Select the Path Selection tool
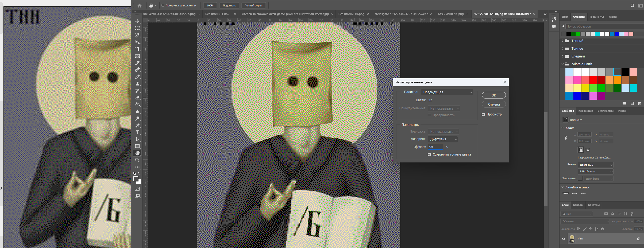The height and width of the screenshot is (248, 644). (x=137, y=139)
